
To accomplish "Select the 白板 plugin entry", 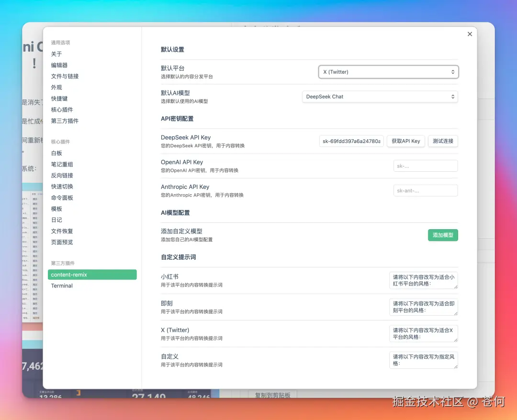I will pyautogui.click(x=56, y=153).
